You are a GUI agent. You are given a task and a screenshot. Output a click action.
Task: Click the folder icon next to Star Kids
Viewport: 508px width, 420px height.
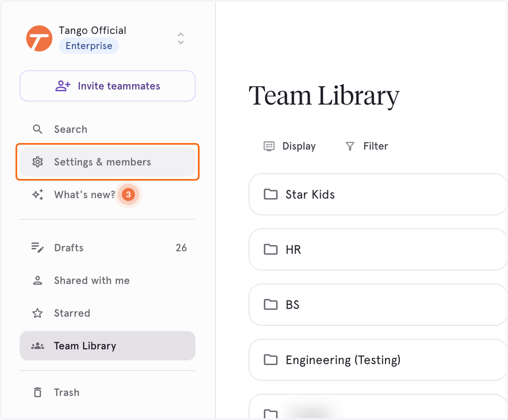pyautogui.click(x=271, y=195)
